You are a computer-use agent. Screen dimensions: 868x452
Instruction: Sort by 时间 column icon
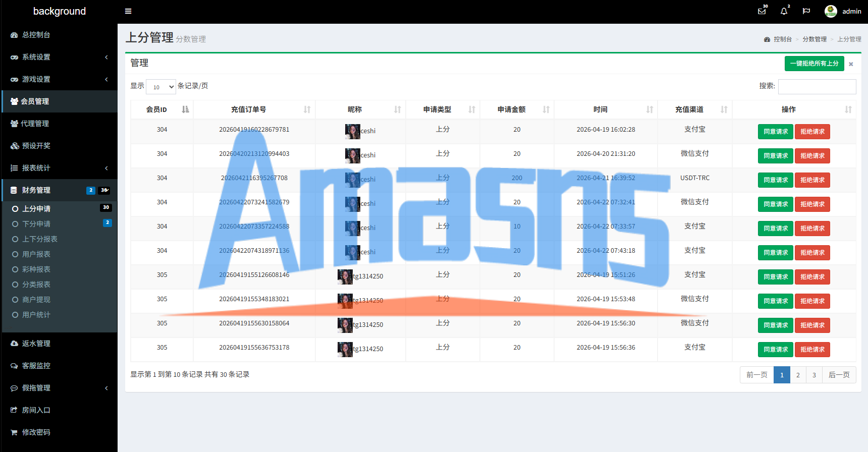(650, 109)
